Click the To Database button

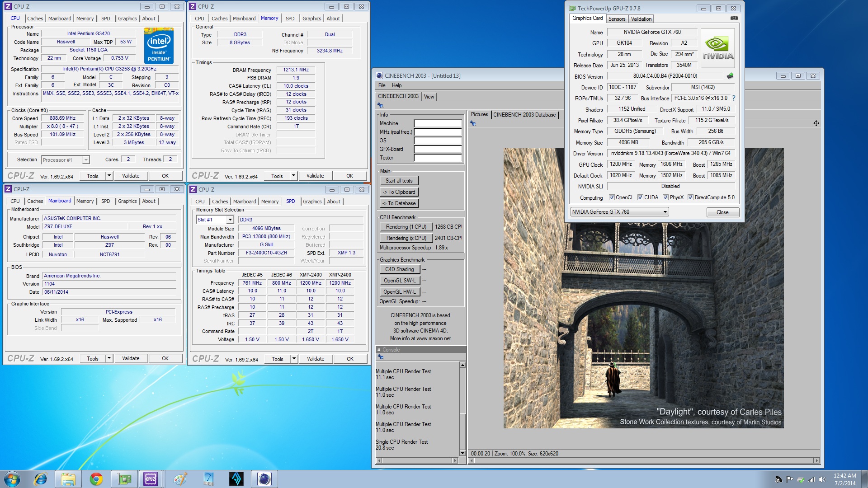(399, 203)
